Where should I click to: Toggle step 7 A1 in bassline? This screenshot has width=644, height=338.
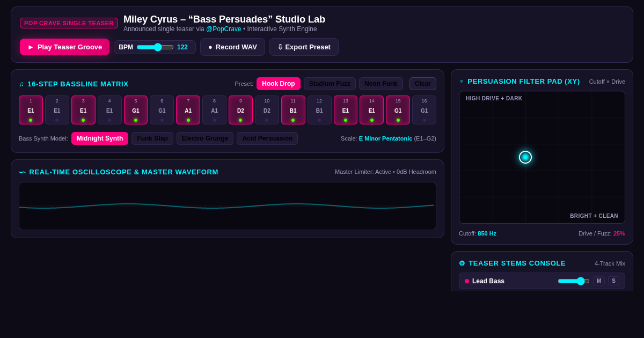tap(188, 110)
